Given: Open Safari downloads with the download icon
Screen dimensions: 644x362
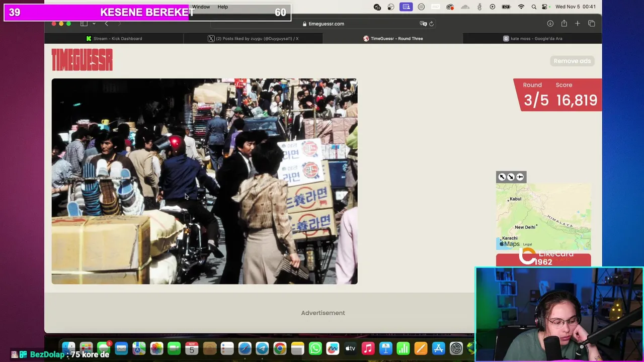Looking at the screenshot, I should pyautogui.click(x=550, y=24).
